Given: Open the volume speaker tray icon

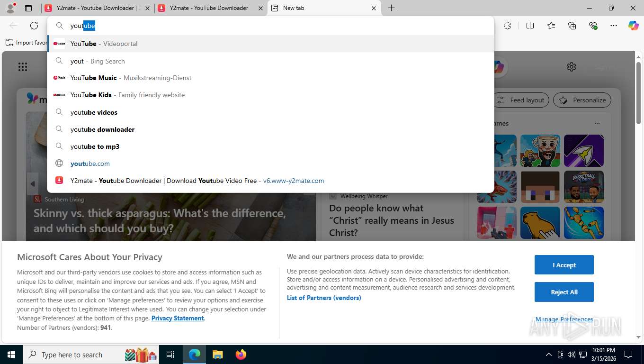Looking at the screenshot, I should [x=572, y=355].
